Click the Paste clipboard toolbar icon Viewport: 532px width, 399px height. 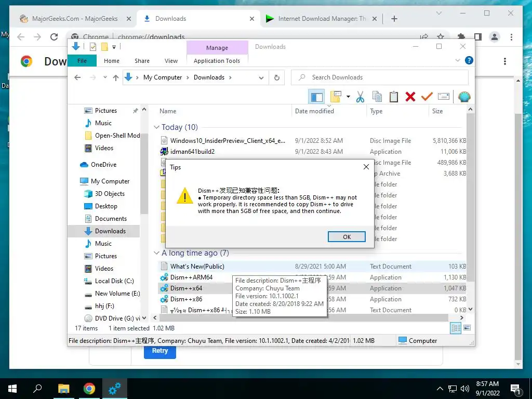click(x=394, y=97)
